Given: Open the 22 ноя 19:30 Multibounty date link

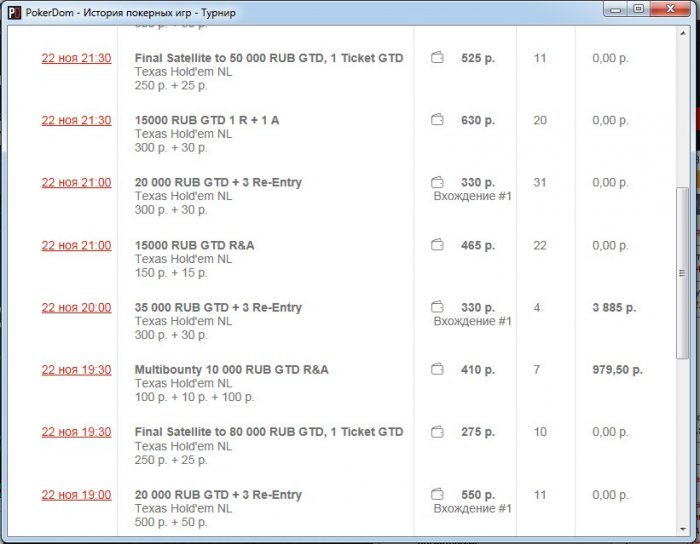Looking at the screenshot, I should 76,370.
